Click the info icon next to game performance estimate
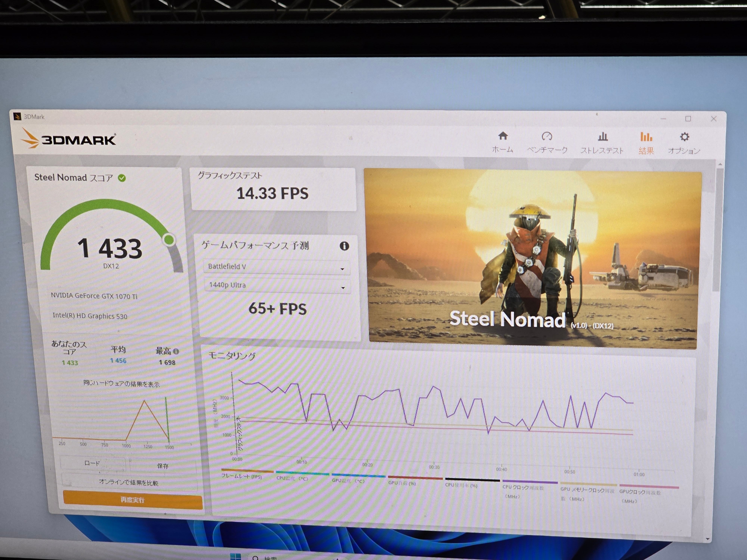747x560 pixels. [x=344, y=246]
